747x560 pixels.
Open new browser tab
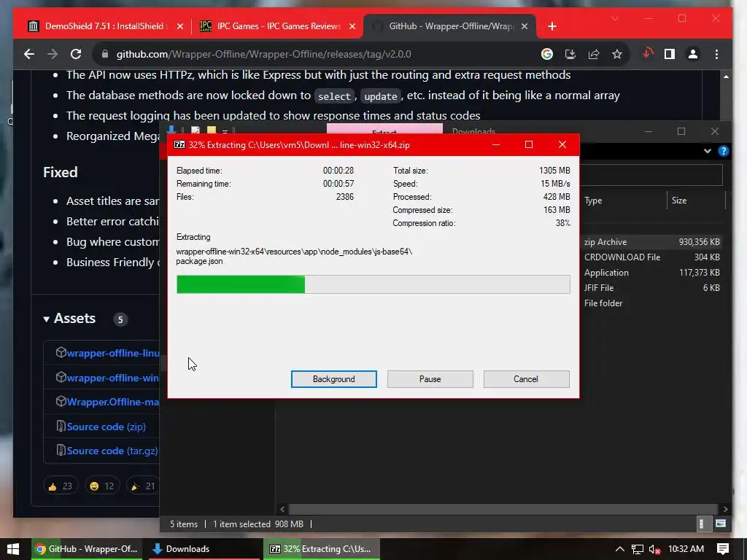552,26
